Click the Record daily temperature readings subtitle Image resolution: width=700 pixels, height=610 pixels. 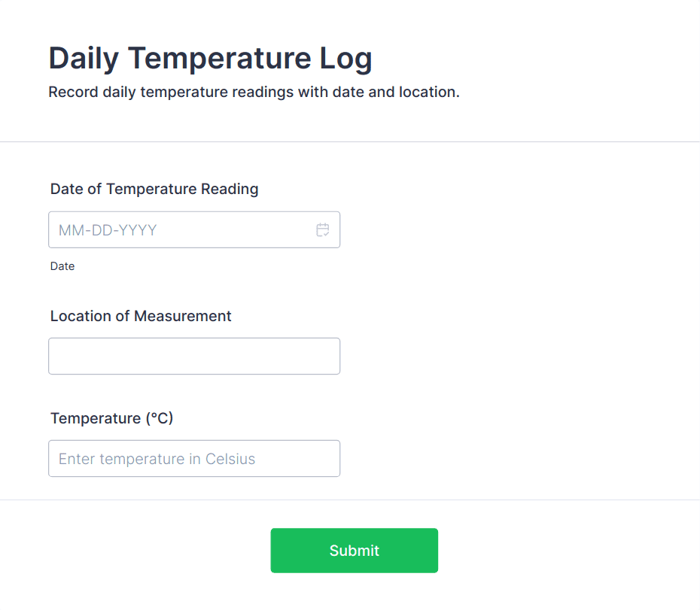click(x=254, y=93)
